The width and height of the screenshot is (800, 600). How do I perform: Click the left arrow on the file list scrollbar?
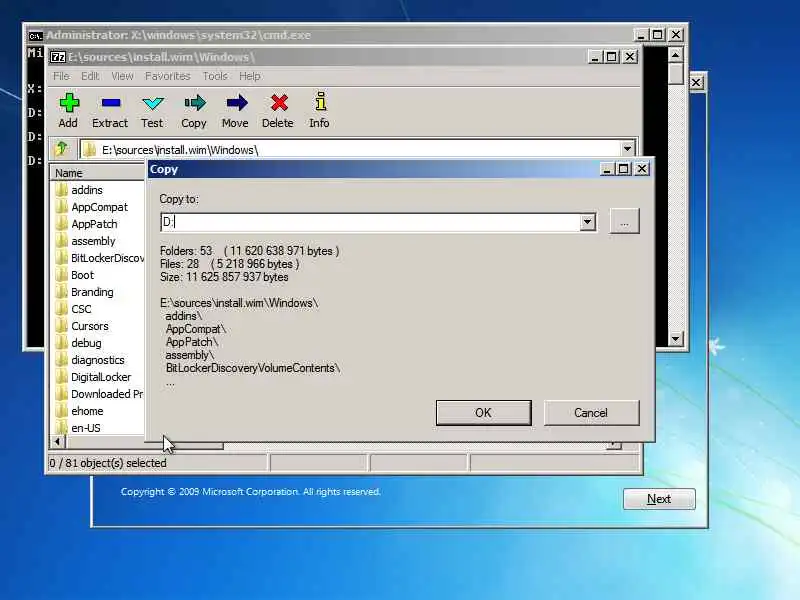[x=57, y=441]
